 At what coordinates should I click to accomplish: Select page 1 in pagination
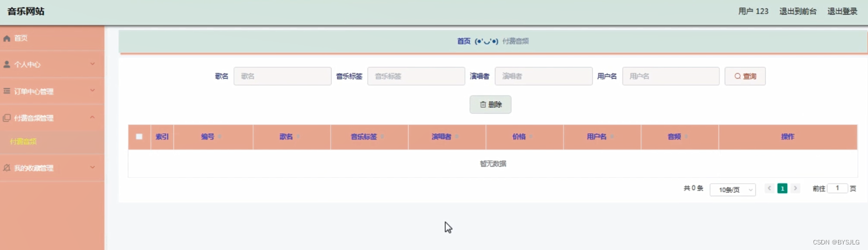pos(782,188)
